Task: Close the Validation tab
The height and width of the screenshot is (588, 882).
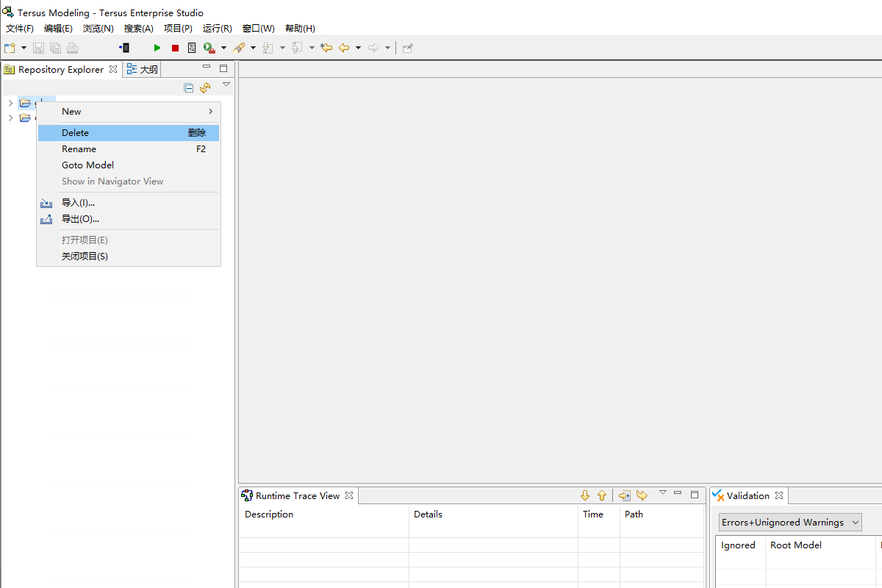Action: 779,495
